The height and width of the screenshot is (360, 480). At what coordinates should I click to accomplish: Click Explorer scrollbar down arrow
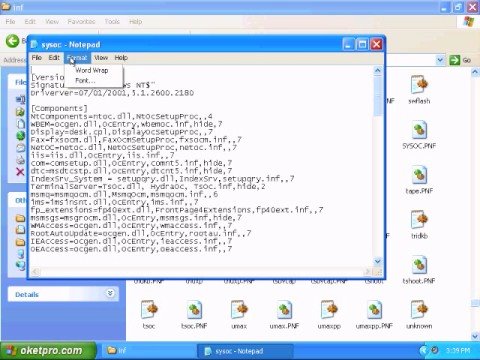point(475,336)
